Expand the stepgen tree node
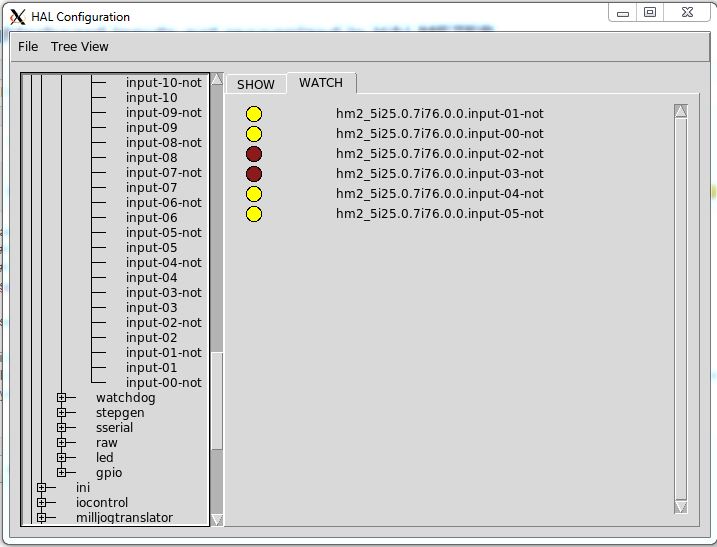Viewport: 717px width, 547px height. click(61, 413)
